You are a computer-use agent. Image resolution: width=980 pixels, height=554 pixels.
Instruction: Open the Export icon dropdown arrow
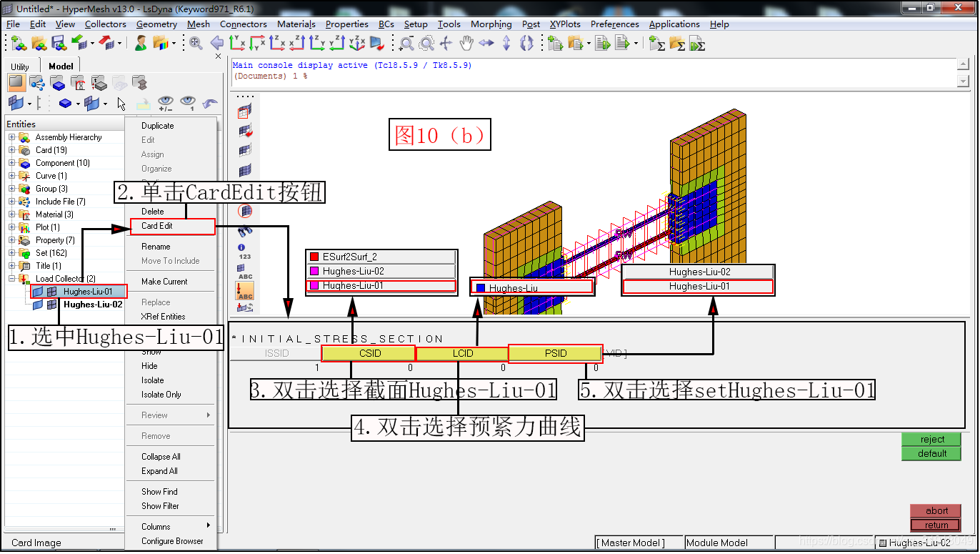(x=119, y=44)
